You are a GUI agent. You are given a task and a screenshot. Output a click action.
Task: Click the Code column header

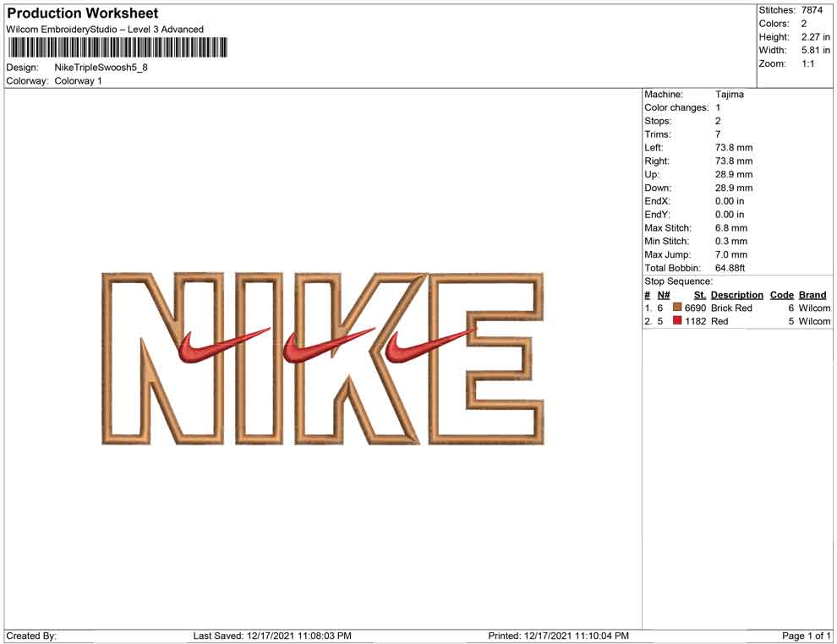tap(781, 295)
